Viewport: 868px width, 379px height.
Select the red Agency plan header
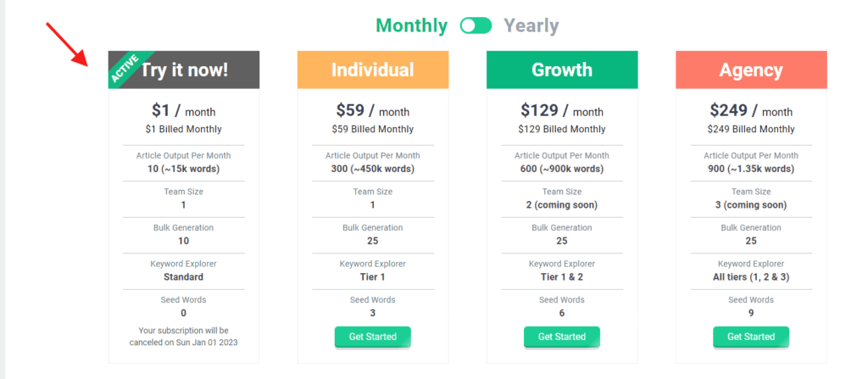click(x=751, y=70)
